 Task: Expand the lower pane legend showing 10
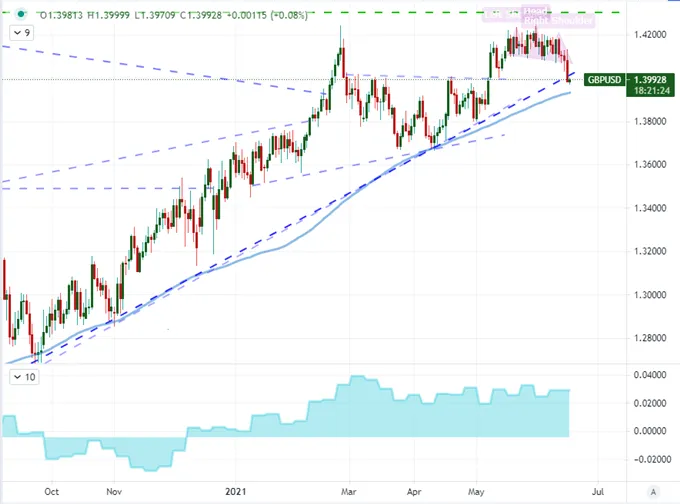[x=24, y=377]
